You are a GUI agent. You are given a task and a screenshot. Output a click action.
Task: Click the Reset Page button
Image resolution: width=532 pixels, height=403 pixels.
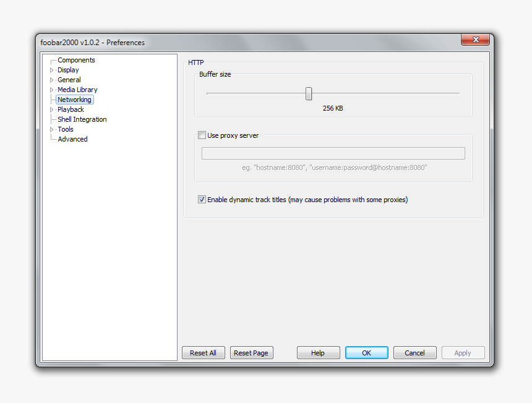(x=251, y=353)
